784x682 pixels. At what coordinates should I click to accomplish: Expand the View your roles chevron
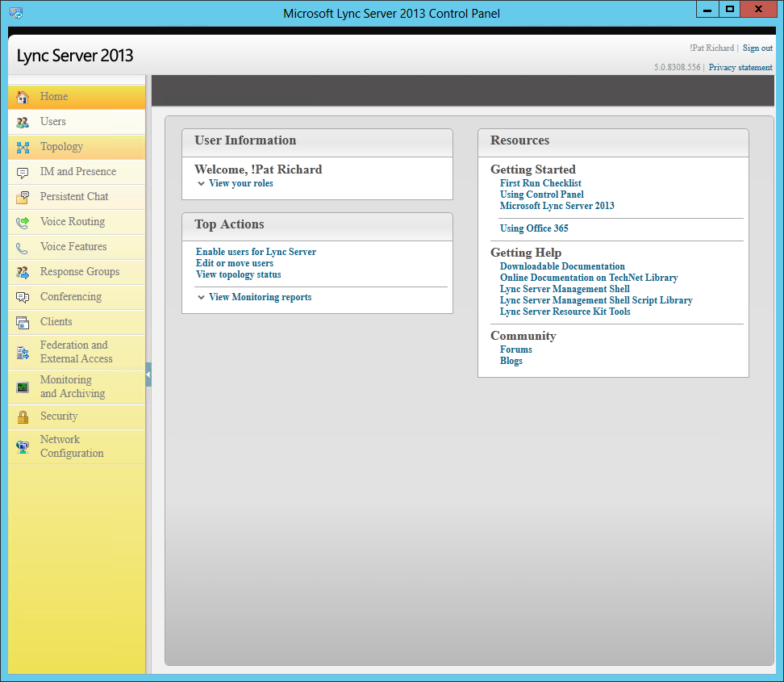pos(201,184)
